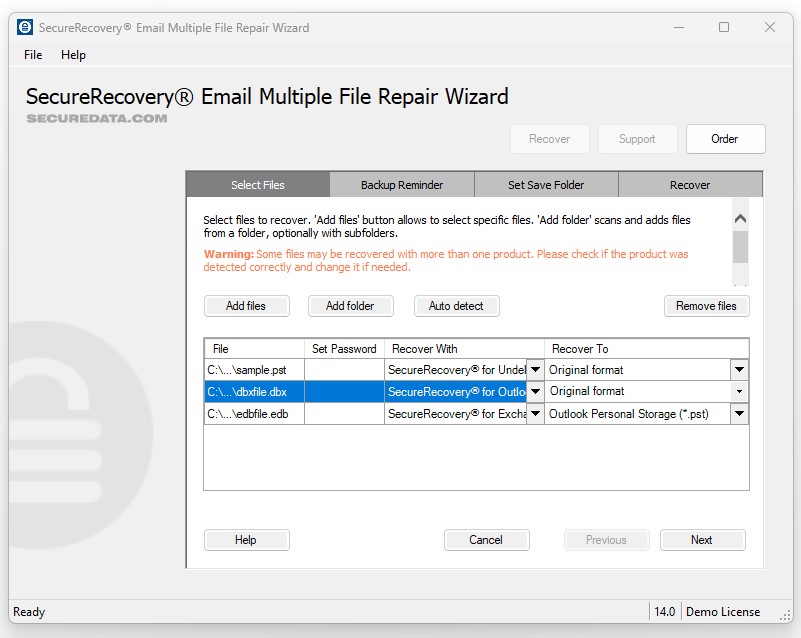Open the Help menu
The width and height of the screenshot is (801, 638).
[73, 55]
